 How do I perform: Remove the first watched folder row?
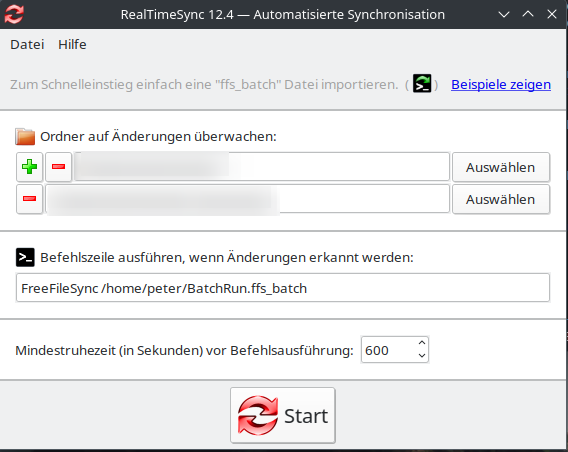tap(58, 167)
